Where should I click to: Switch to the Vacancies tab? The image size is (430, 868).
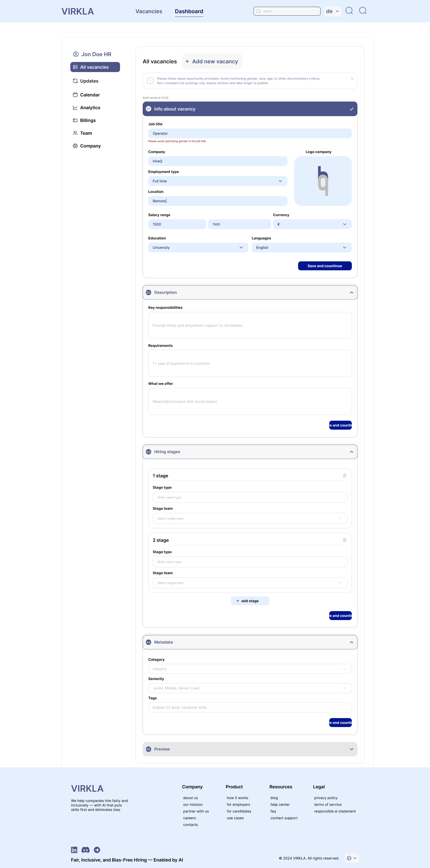tap(149, 11)
